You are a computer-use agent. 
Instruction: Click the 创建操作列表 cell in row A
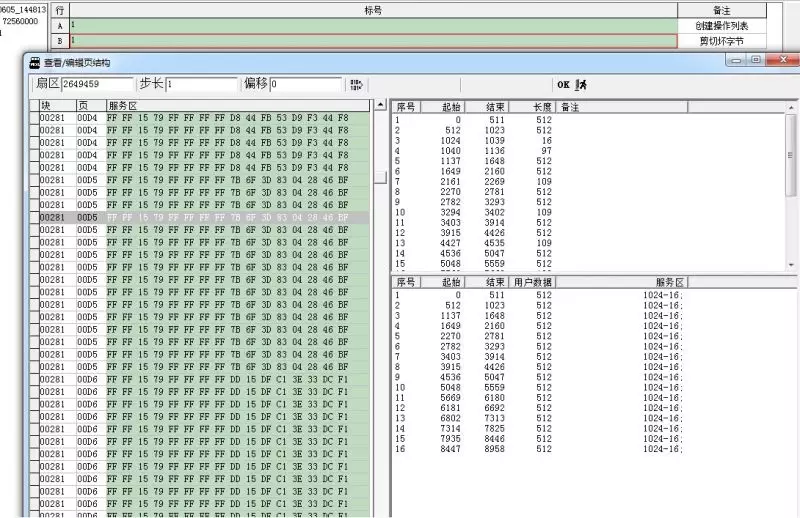735,25
